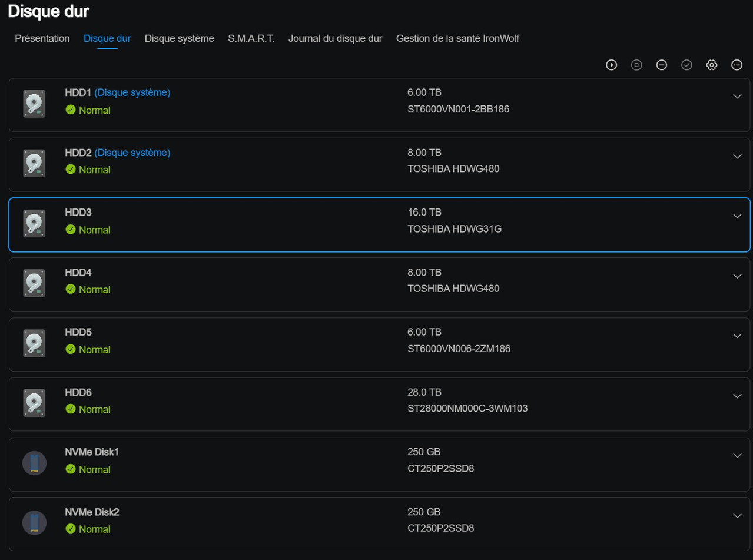Viewport: 753px width, 560px height.
Task: Click the HDD4 hard drive icon
Action: 34,283
